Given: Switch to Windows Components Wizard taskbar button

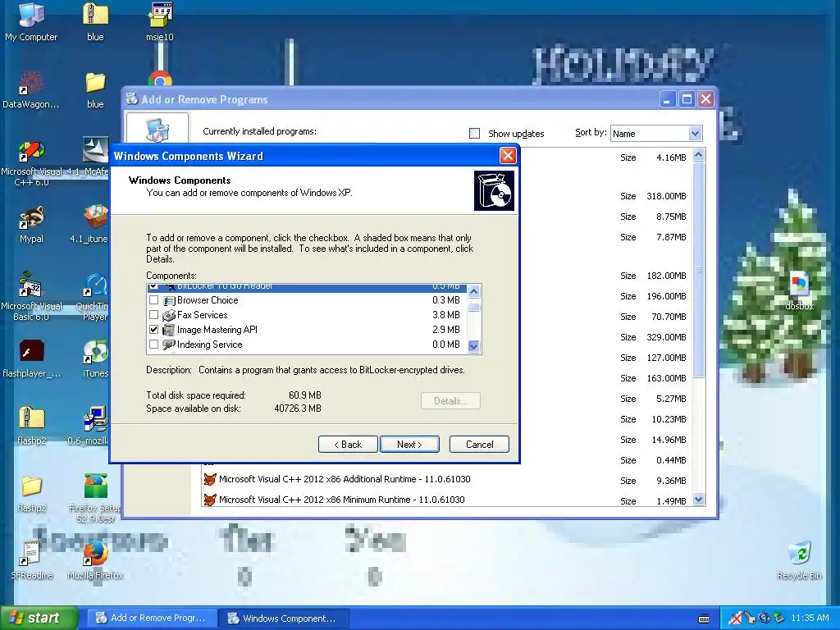Looking at the screenshot, I should pyautogui.click(x=284, y=619).
